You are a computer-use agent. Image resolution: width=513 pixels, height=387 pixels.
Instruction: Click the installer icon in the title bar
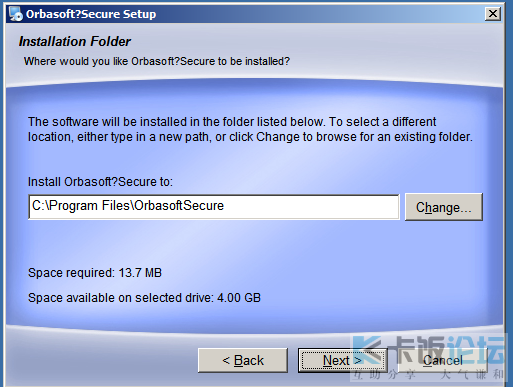pyautogui.click(x=15, y=14)
